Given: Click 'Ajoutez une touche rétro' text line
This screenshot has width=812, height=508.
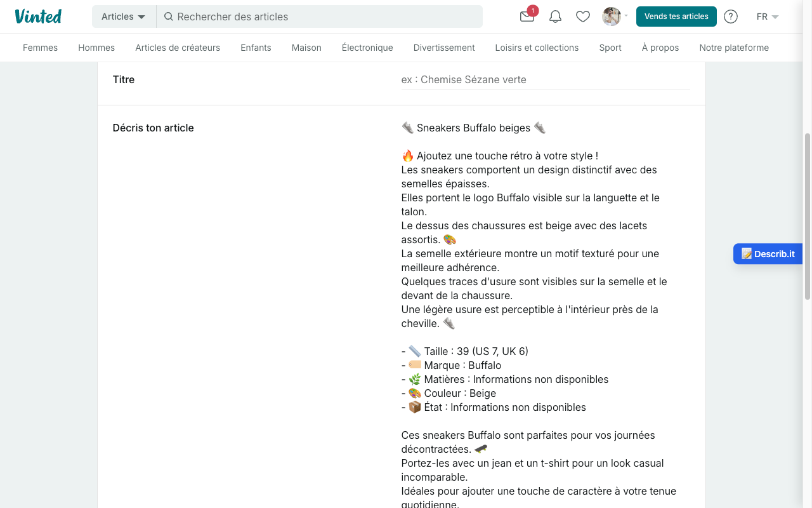Looking at the screenshot, I should pyautogui.click(x=500, y=156).
